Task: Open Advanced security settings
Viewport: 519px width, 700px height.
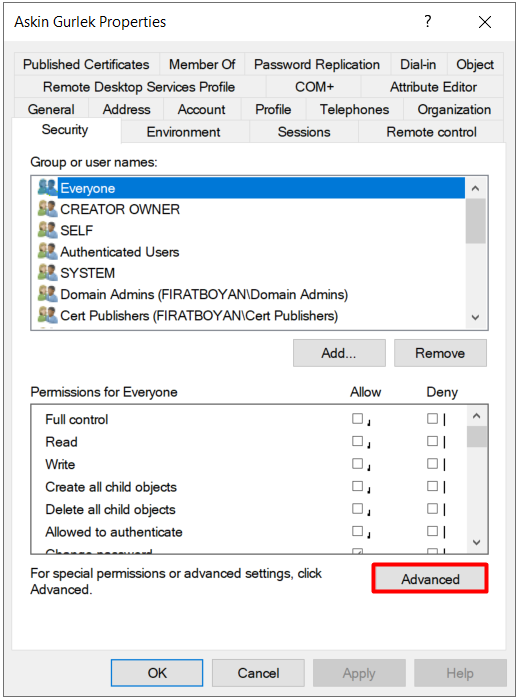Action: point(430,579)
